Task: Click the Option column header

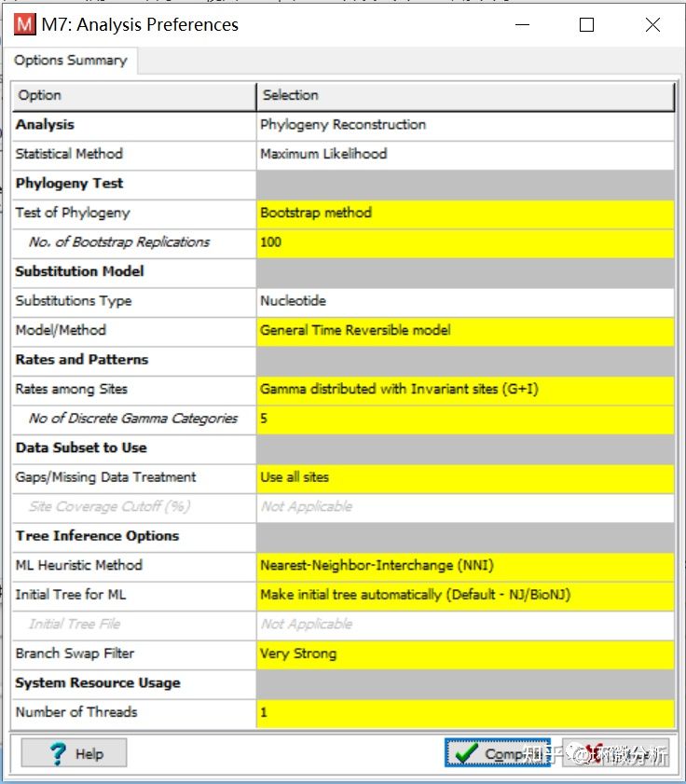Action: pyautogui.click(x=134, y=95)
